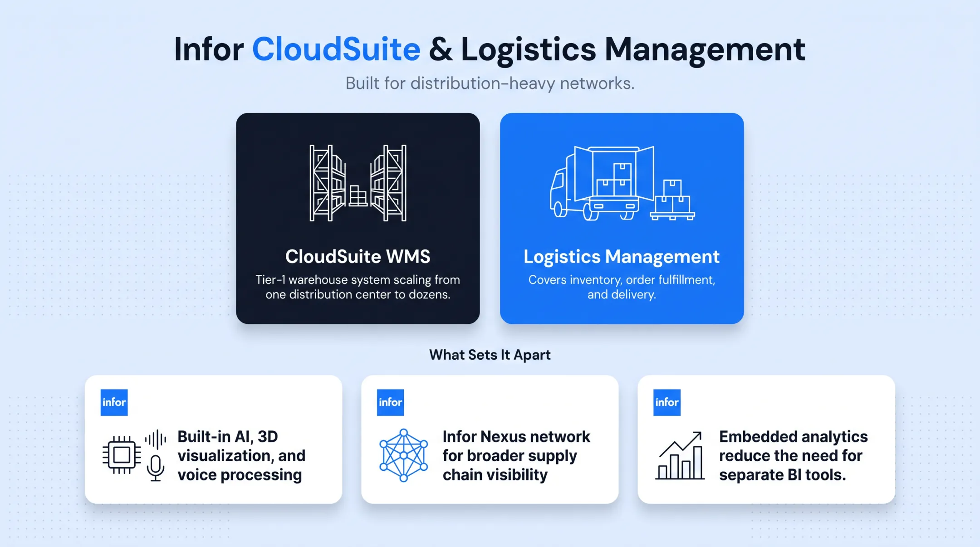Click the infor logo on Nexus network card
Screen dimensions: 980x547
tap(390, 402)
